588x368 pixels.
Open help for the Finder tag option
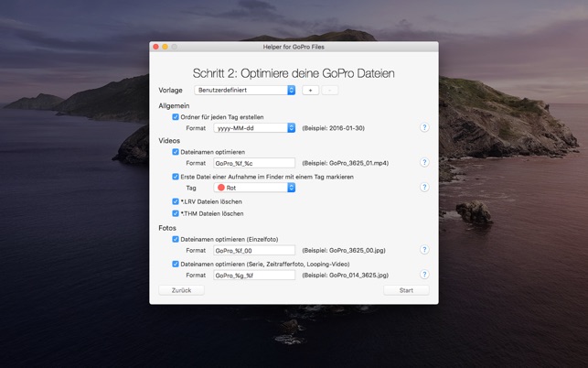pyautogui.click(x=424, y=188)
